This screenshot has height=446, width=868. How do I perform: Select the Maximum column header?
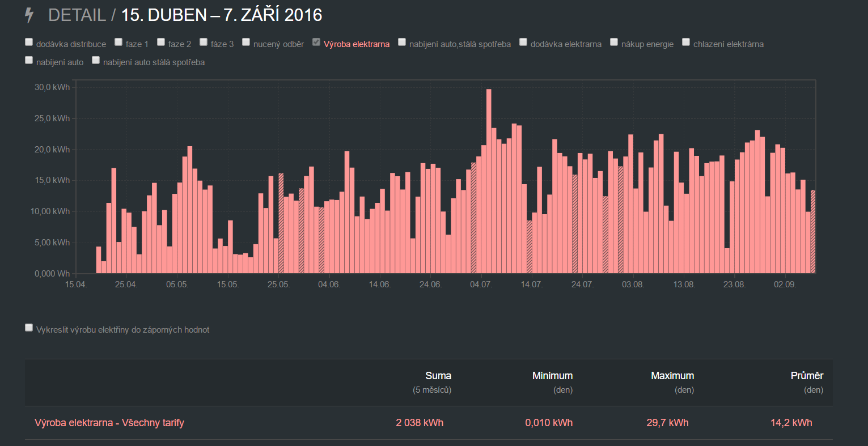[x=672, y=376]
